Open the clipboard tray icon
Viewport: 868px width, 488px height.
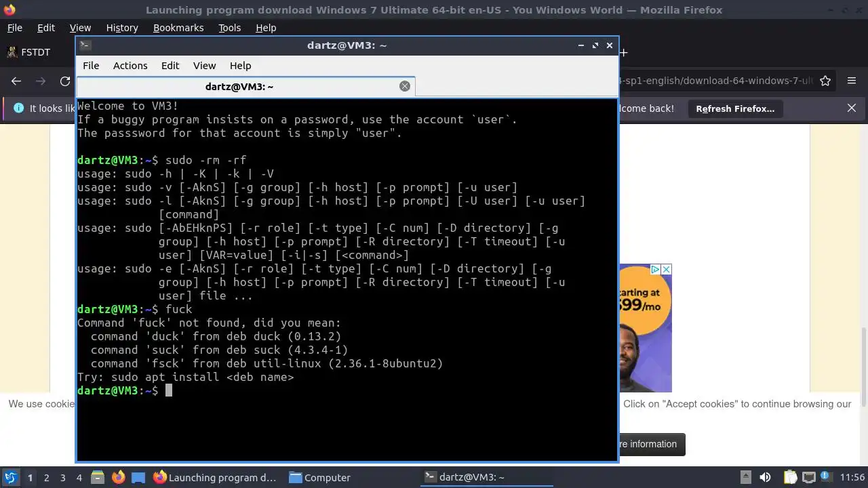click(790, 477)
